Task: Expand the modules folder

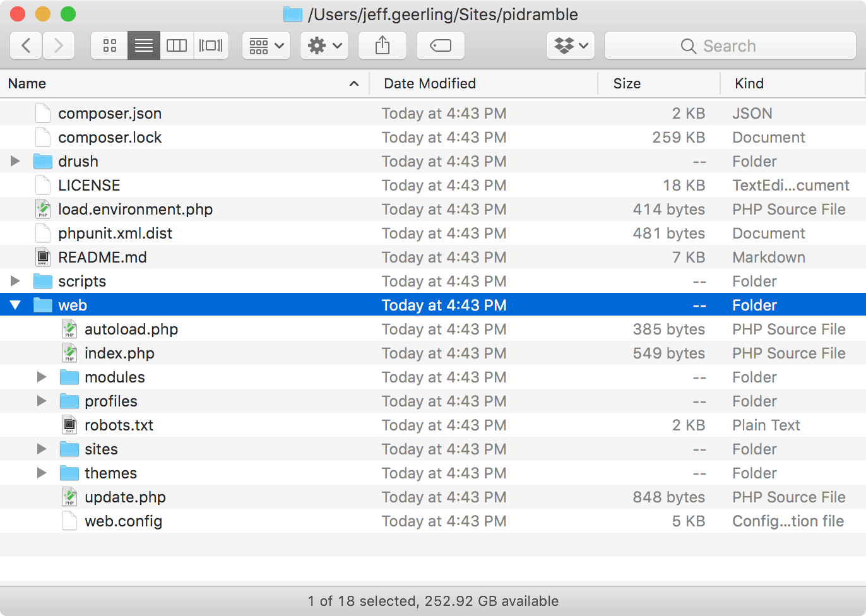Action: pyautogui.click(x=42, y=377)
